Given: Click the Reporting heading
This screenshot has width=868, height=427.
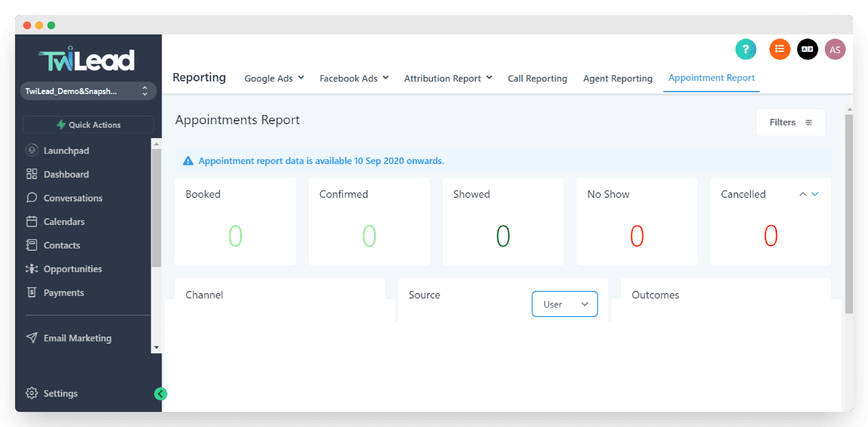Looking at the screenshot, I should [x=199, y=77].
